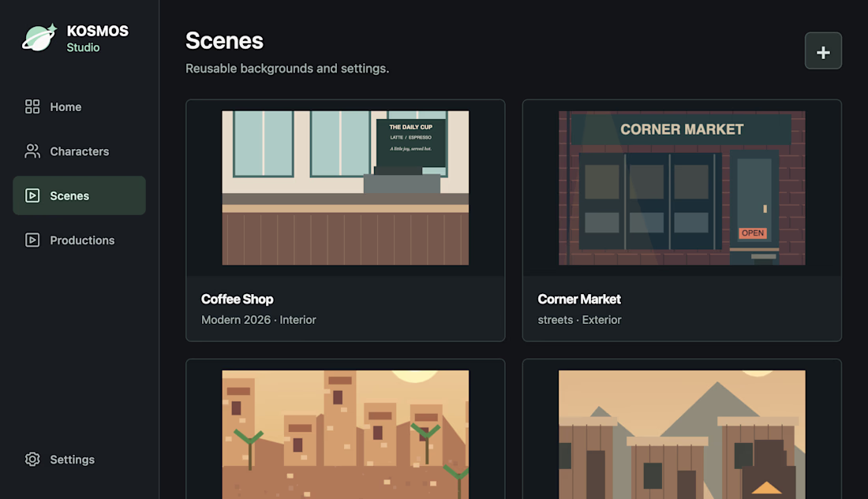The height and width of the screenshot is (499, 868).
Task: Click 'Reusable backgrounds and settings.' description
Action: (286, 69)
